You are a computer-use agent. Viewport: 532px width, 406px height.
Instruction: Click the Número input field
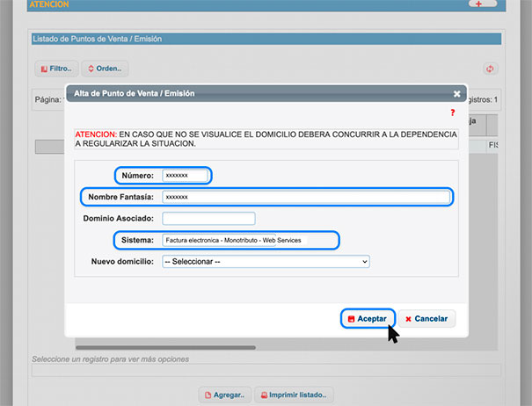[186, 176]
